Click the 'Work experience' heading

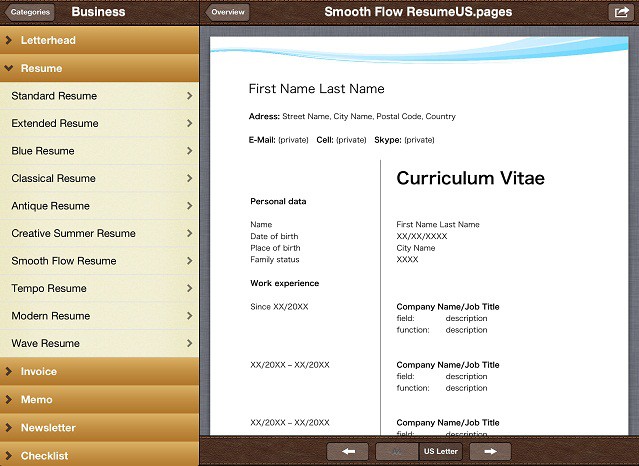click(284, 283)
